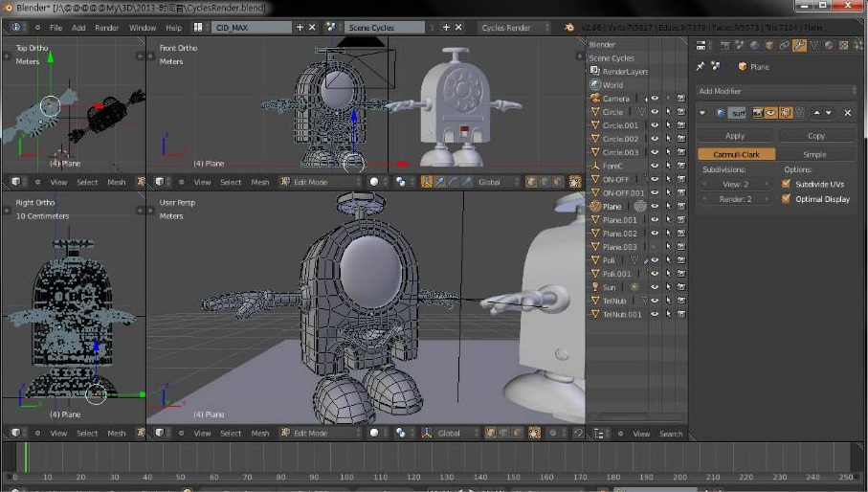Open the Render menu
This screenshot has width=868, height=492.
(x=107, y=28)
